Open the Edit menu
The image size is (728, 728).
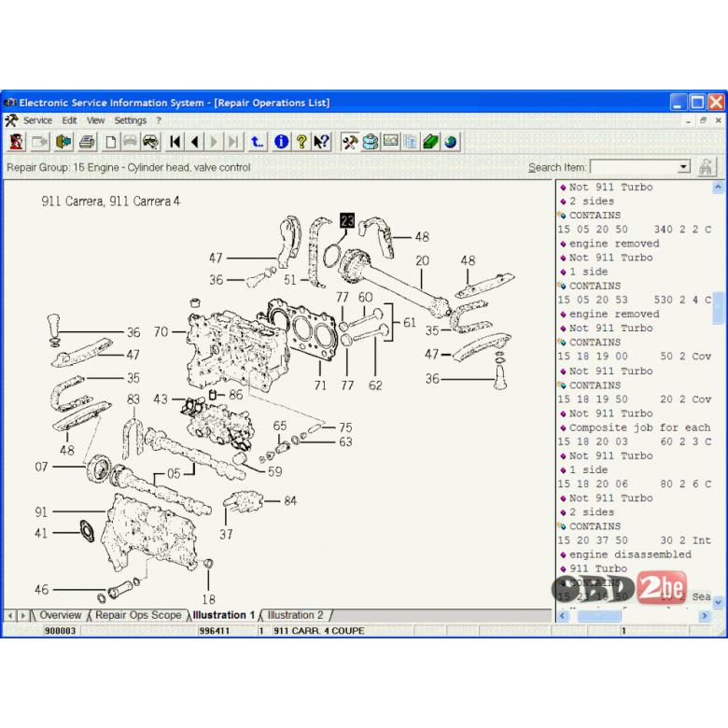(70, 120)
